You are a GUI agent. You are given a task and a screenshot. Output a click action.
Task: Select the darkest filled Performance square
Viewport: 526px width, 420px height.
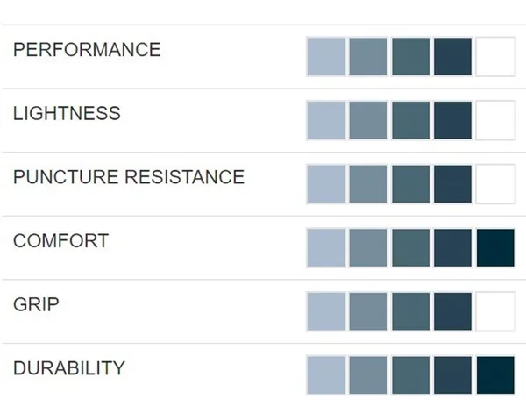coord(453,57)
